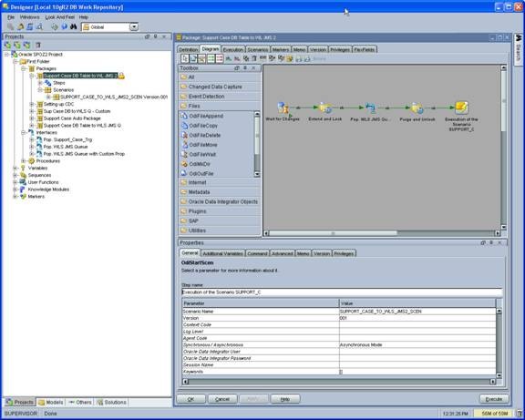Open the Changed Data Capture toolbox group
The image size is (525, 420).
point(220,87)
